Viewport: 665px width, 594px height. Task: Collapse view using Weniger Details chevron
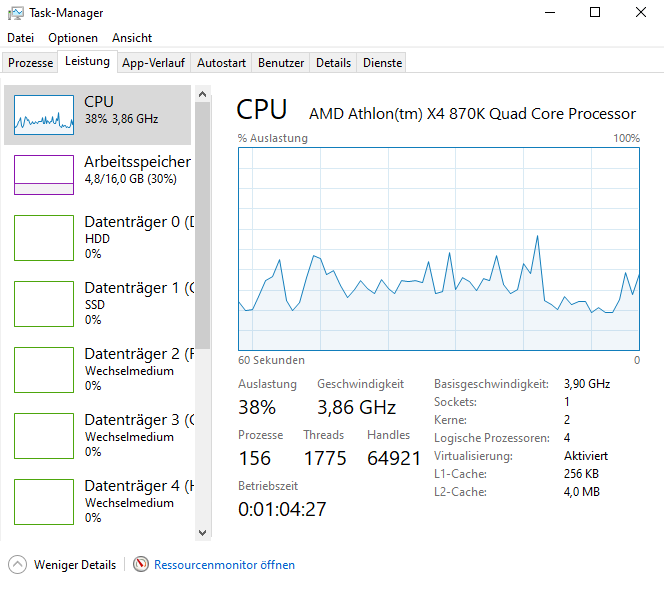[x=16, y=565]
